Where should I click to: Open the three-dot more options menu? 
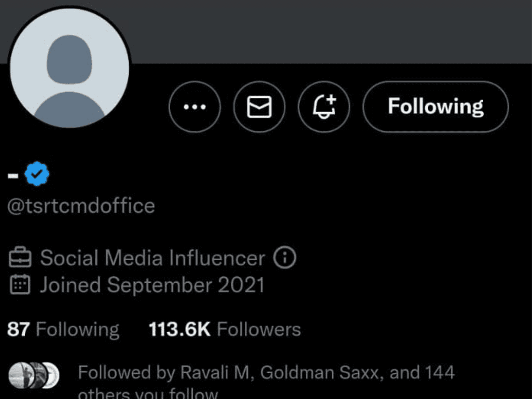click(194, 106)
